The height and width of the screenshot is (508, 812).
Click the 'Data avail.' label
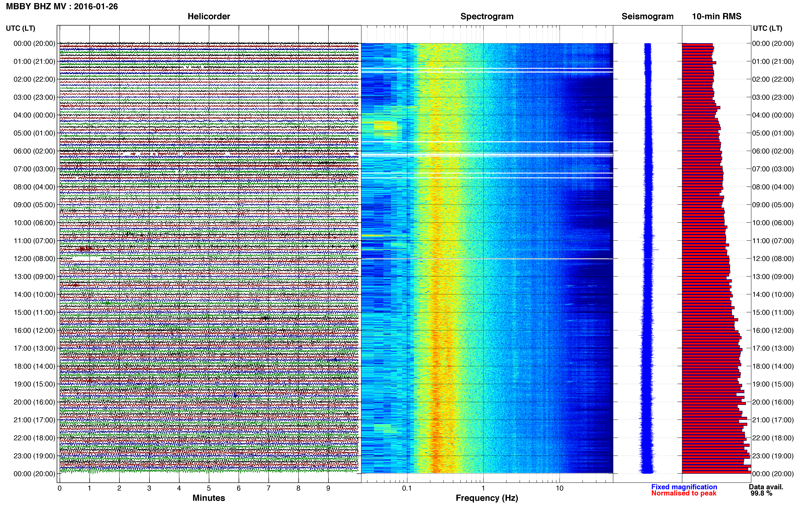coord(766,487)
